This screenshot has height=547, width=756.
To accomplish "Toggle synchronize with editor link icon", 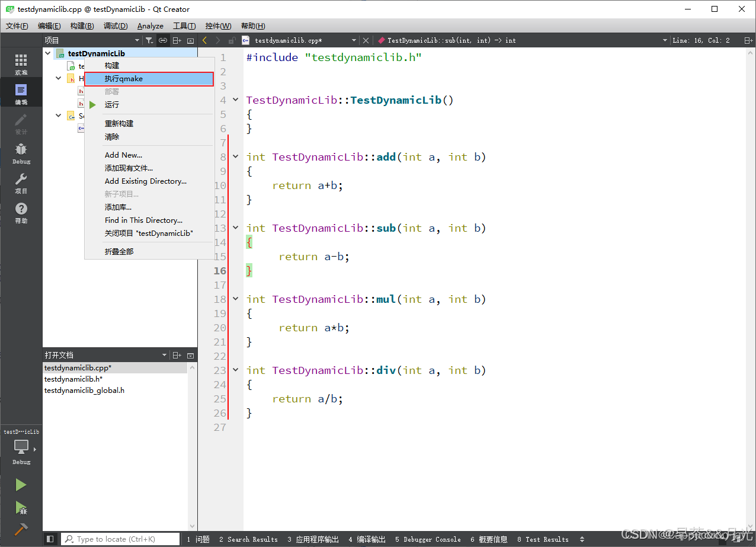I will click(x=163, y=40).
